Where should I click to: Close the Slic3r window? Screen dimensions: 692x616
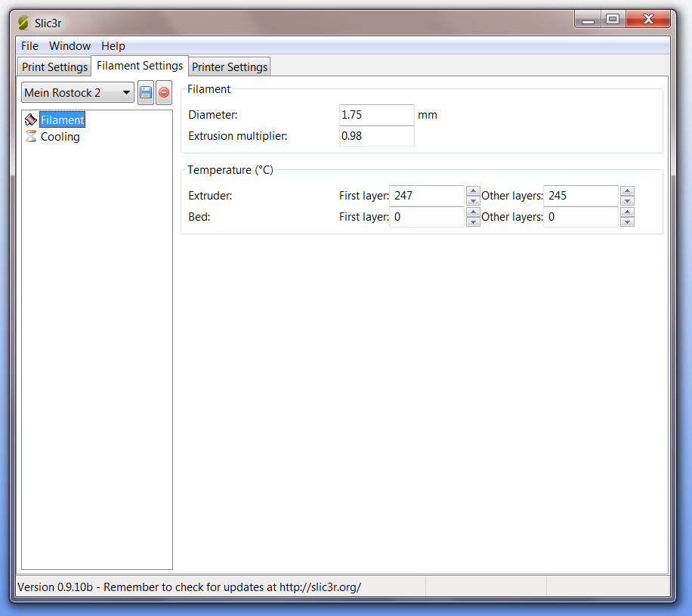[648, 19]
